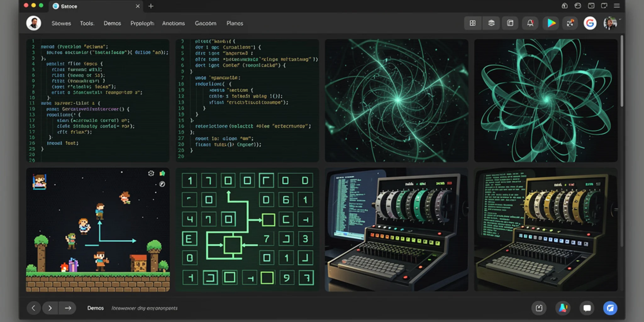
Task: Click the split window icon in the title bar
Action: (x=604, y=6)
